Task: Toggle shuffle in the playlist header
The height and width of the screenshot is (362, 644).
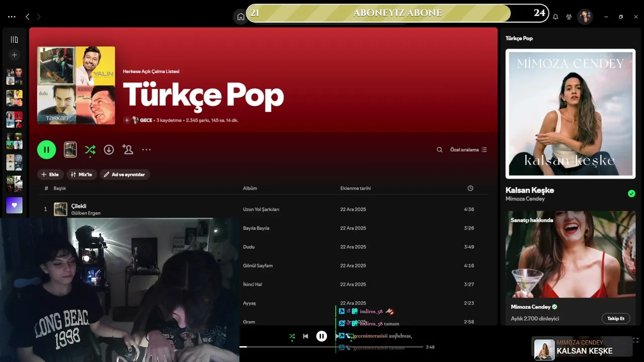Action: pos(90,149)
